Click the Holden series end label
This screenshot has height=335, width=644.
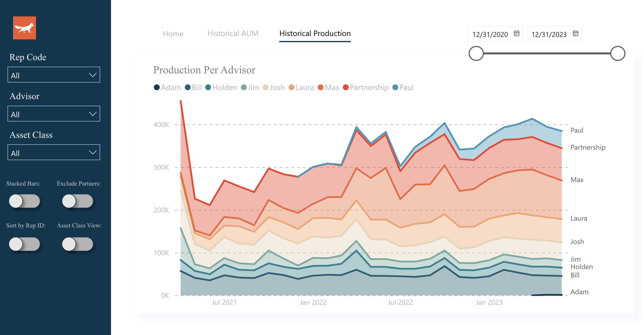tap(581, 267)
